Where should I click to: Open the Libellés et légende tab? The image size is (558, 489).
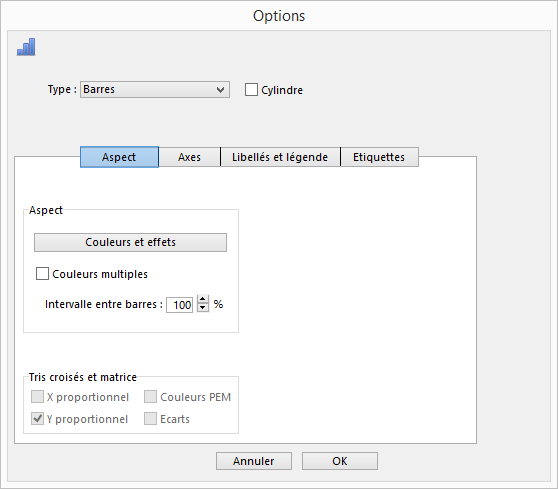[280, 157]
